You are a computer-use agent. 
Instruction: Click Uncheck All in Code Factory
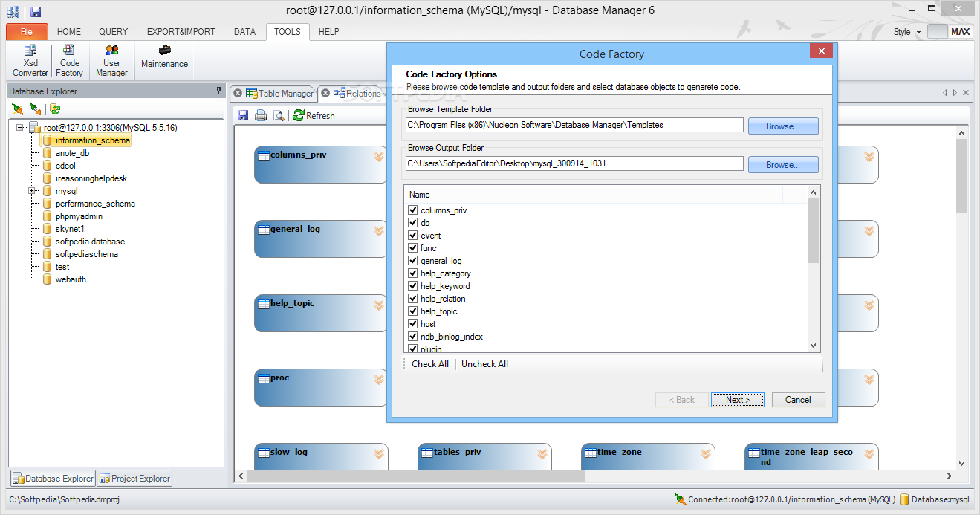point(484,364)
